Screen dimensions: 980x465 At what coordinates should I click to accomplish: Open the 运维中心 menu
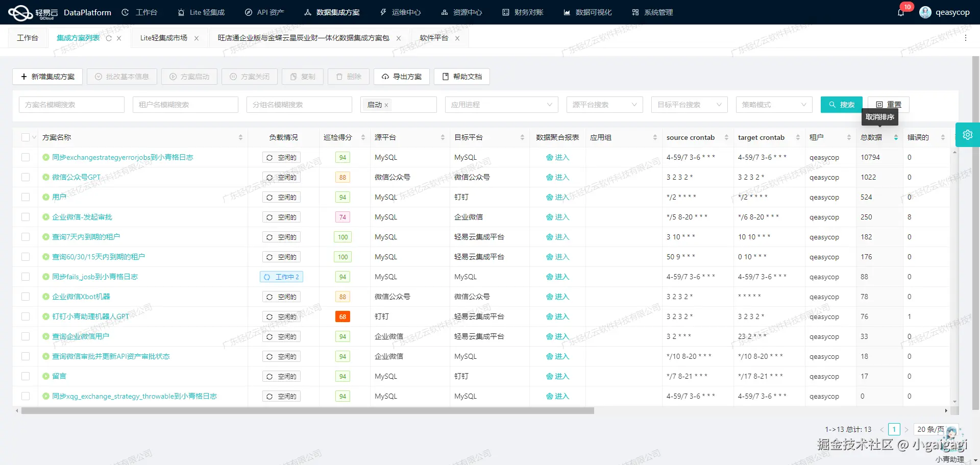(x=400, y=12)
